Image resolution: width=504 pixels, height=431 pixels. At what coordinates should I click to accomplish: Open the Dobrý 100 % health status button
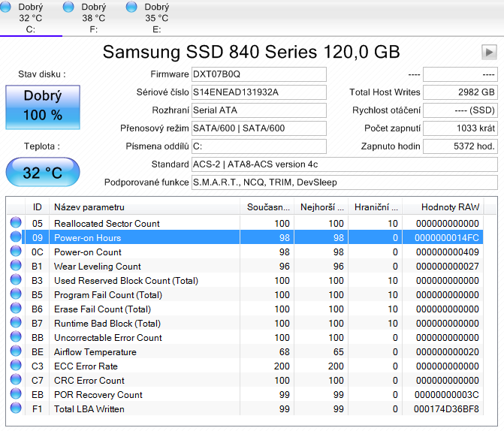tap(43, 107)
